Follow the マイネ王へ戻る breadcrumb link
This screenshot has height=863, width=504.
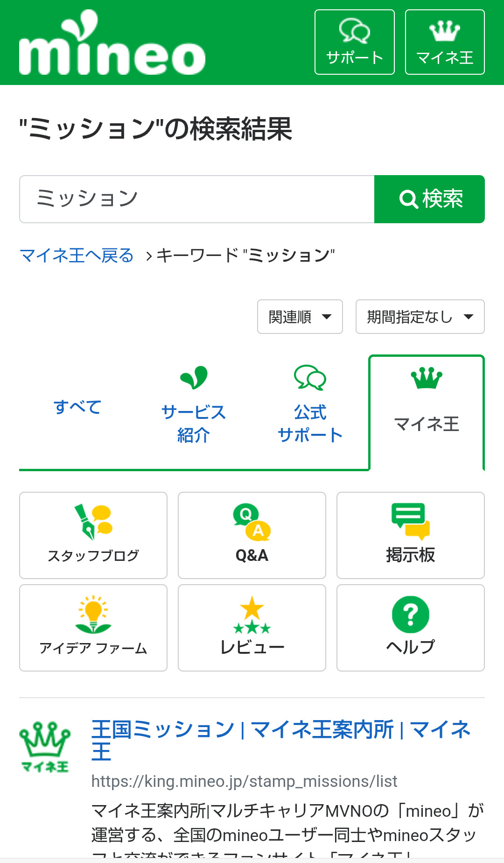pyautogui.click(x=77, y=255)
